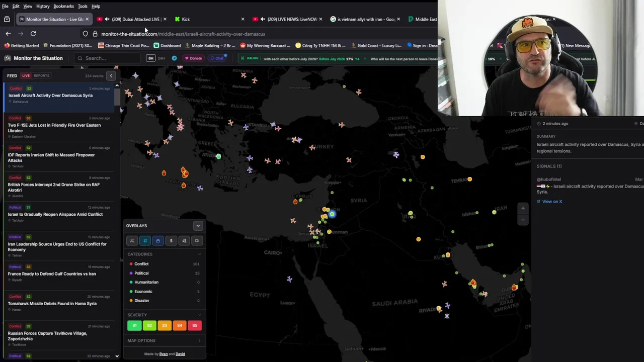Click the orange marker near Tehran
Screen dimensions: 644x362
point(469,179)
